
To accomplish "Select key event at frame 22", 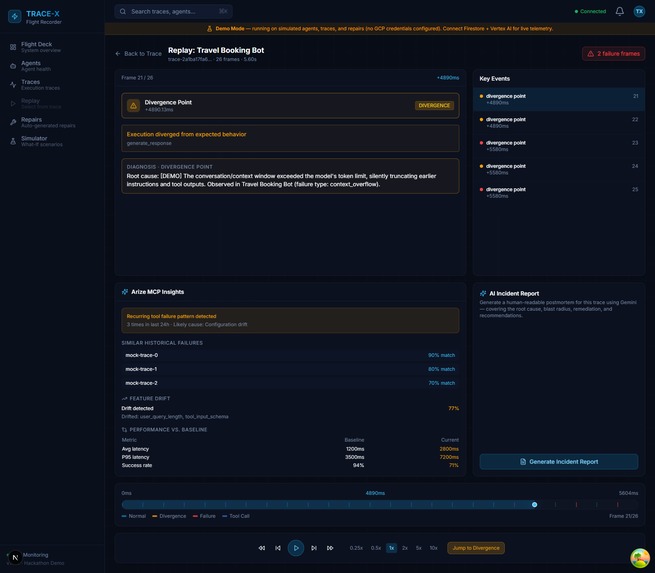I will tap(559, 122).
